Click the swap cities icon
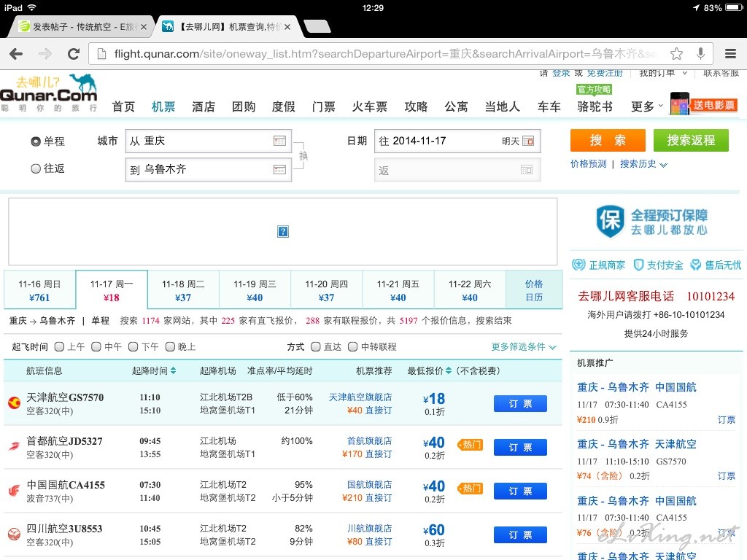The height and width of the screenshot is (560, 747). pyautogui.click(x=303, y=155)
